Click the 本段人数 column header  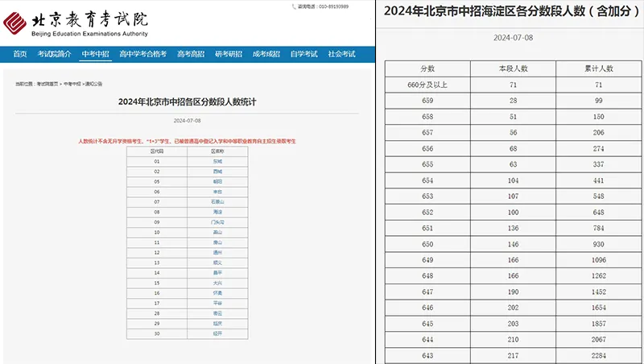514,68
